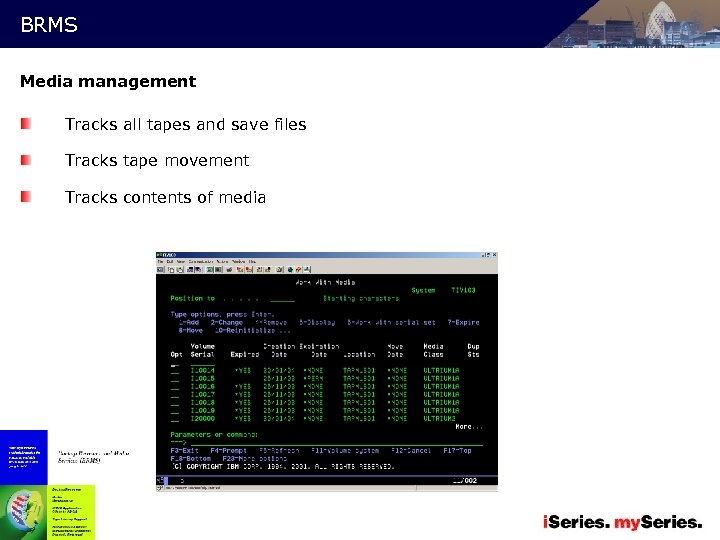The height and width of the screenshot is (540, 720).
Task: Close the terminal emulator window
Action: click(495, 255)
